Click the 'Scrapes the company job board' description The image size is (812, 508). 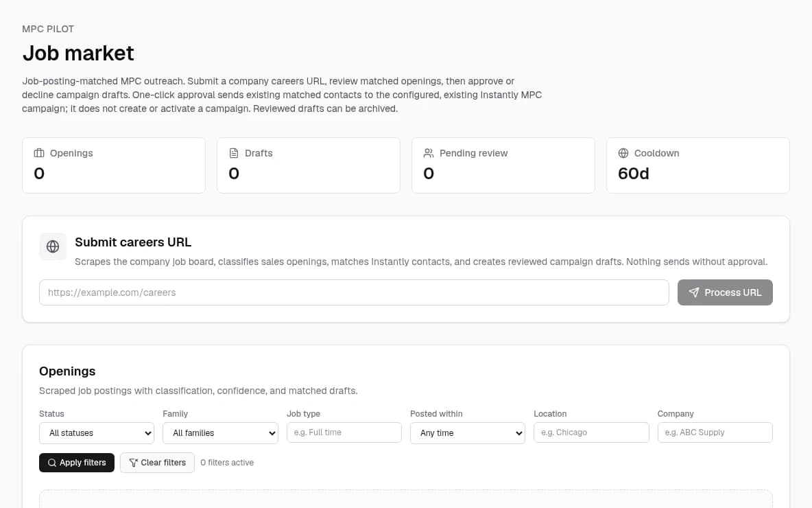pos(421,262)
